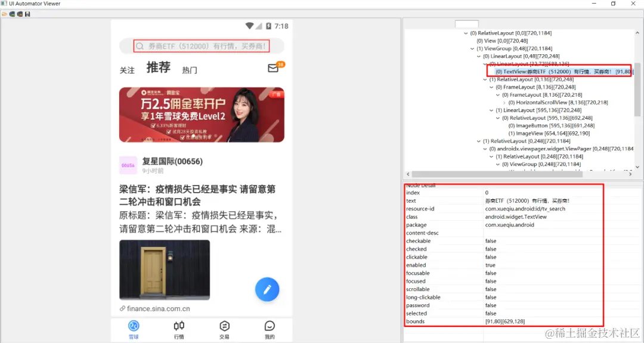The width and height of the screenshot is (644, 343).
Task: Open the article headline 梁信军：疫情损失已经是事实
Action: pos(197,196)
